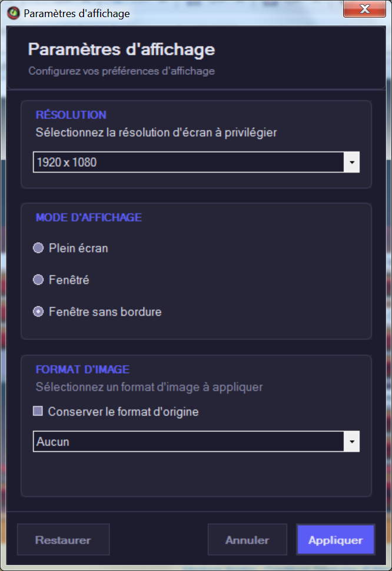Click the Fenêtré label text

click(x=69, y=280)
